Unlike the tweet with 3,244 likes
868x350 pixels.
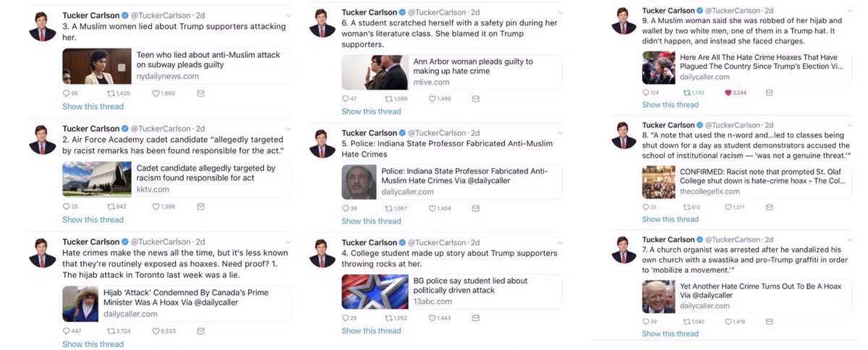[x=728, y=93]
